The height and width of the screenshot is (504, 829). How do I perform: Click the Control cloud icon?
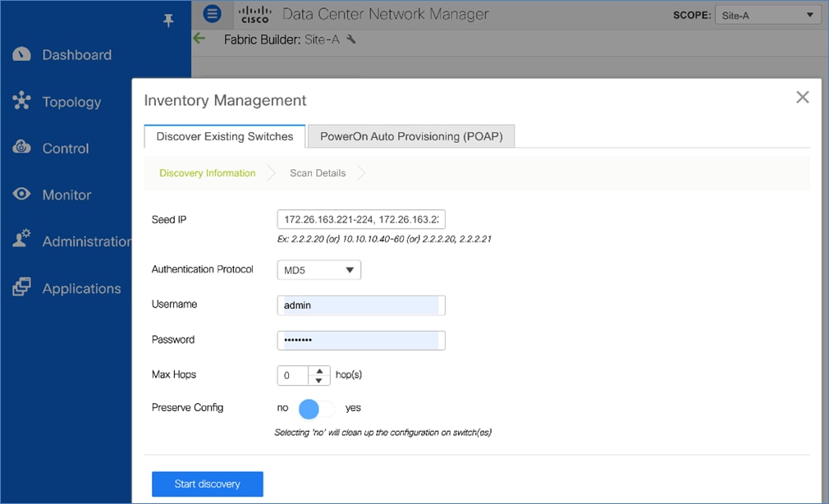click(x=21, y=147)
